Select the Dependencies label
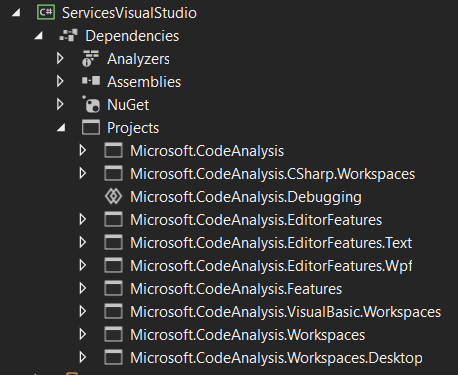This screenshot has height=375, width=458. (x=132, y=36)
